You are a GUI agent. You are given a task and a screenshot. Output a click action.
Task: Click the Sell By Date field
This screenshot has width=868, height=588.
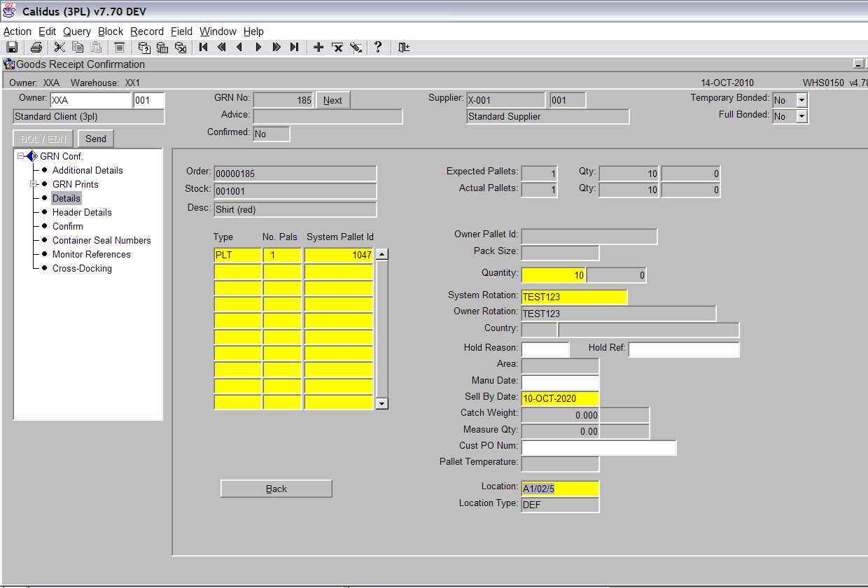click(560, 398)
